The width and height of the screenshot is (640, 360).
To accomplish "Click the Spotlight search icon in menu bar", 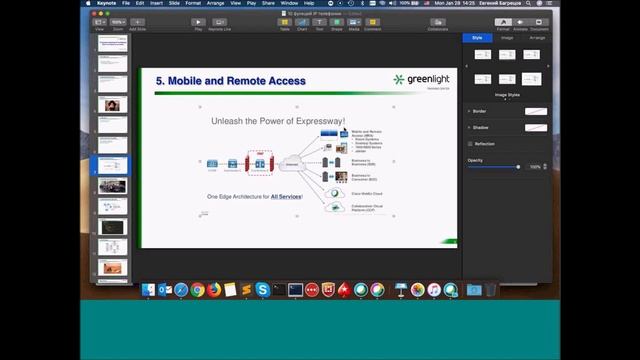I will coord(528,3).
